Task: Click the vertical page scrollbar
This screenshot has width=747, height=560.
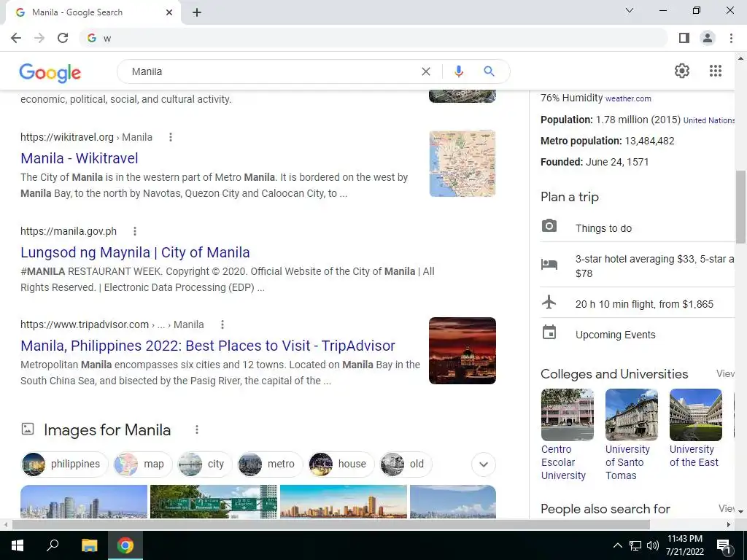Action: [741, 207]
